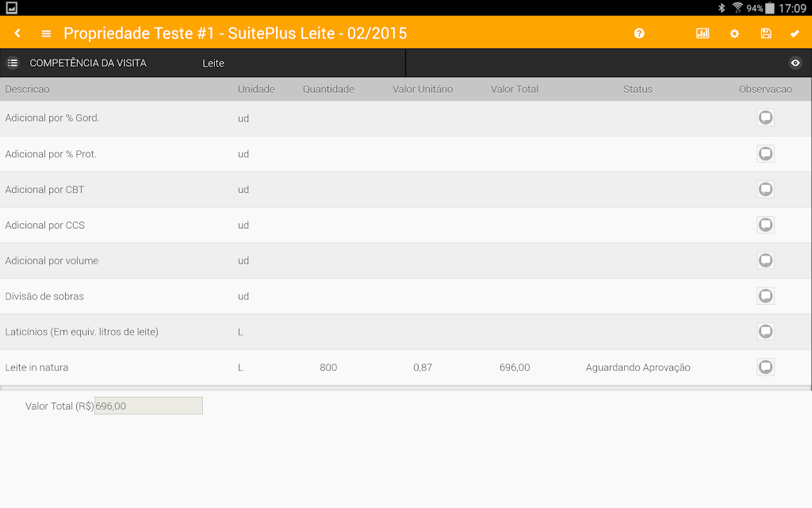Image resolution: width=812 pixels, height=508 pixels.
Task: Select the Divisão de sobras row
Action: (x=405, y=297)
